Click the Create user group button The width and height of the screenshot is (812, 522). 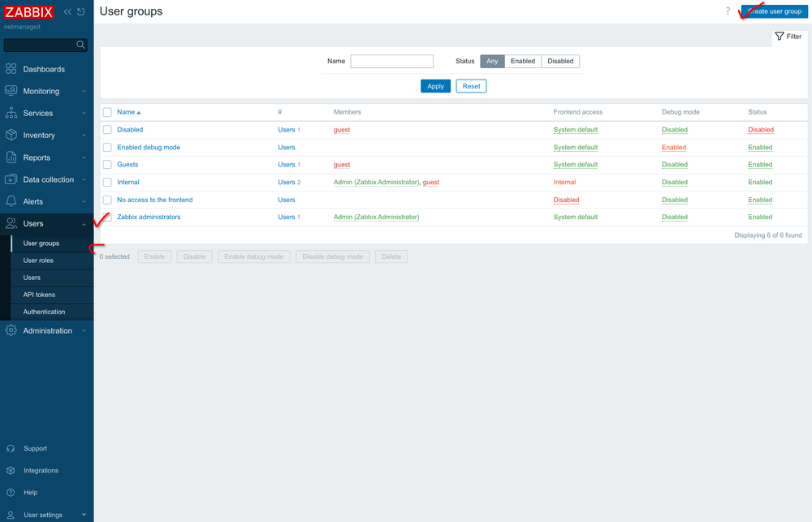click(774, 11)
